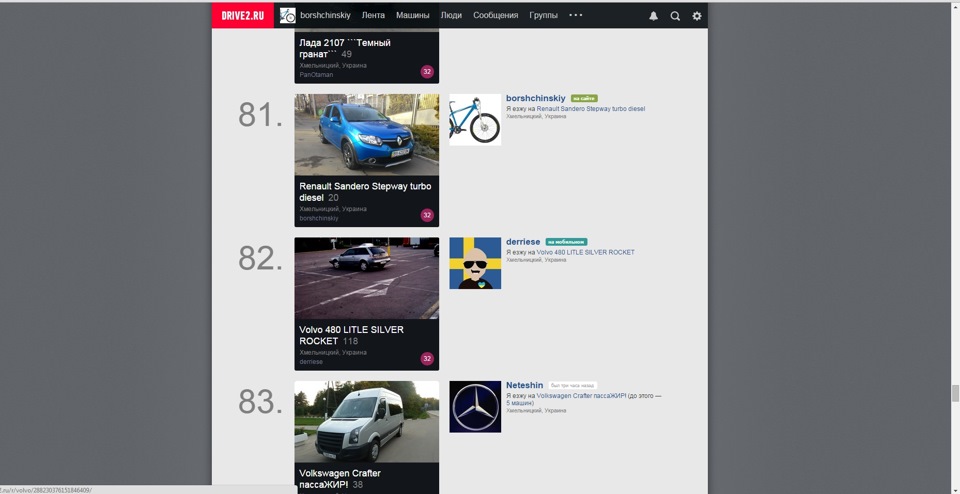Click PanOtaman owner name on Лада card
Image resolution: width=960 pixels, height=494 pixels.
click(317, 75)
